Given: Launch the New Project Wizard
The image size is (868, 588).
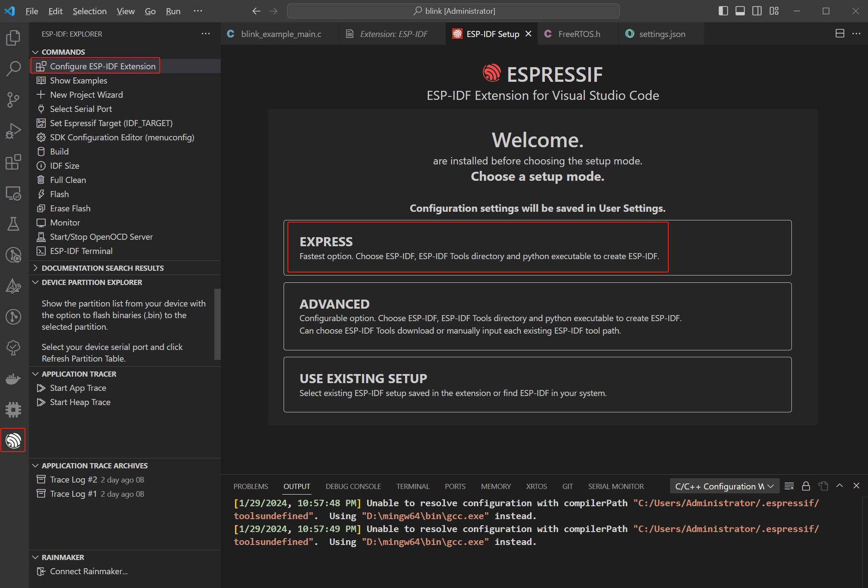Looking at the screenshot, I should coord(125,95).
